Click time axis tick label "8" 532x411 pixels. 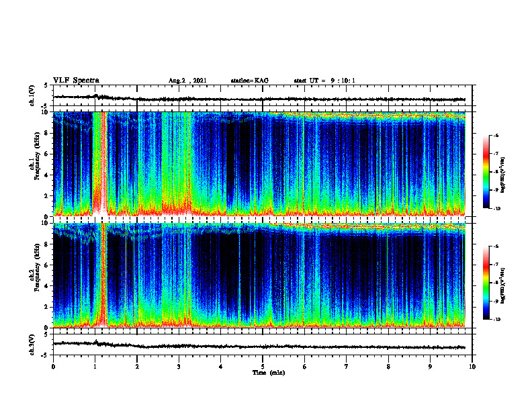tap(388, 367)
